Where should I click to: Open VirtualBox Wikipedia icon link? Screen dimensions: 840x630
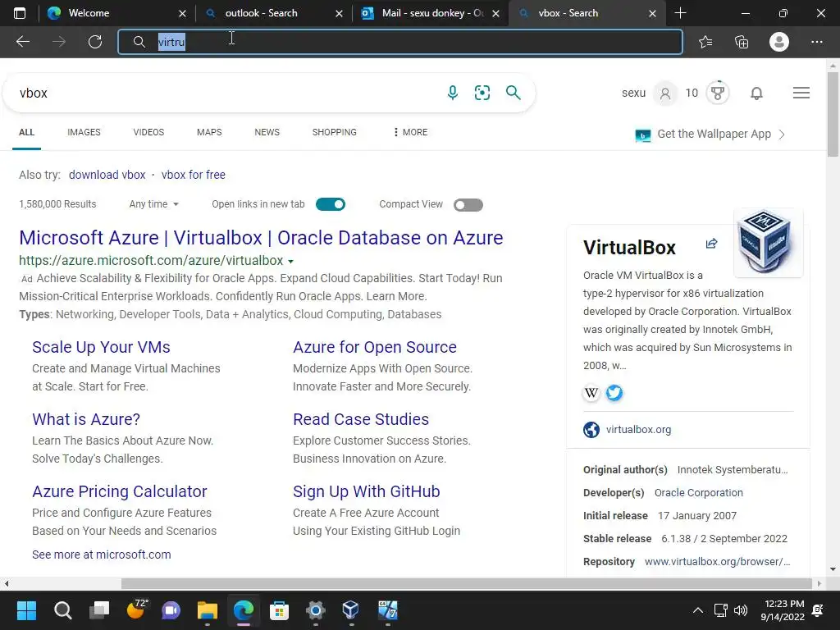591,393
